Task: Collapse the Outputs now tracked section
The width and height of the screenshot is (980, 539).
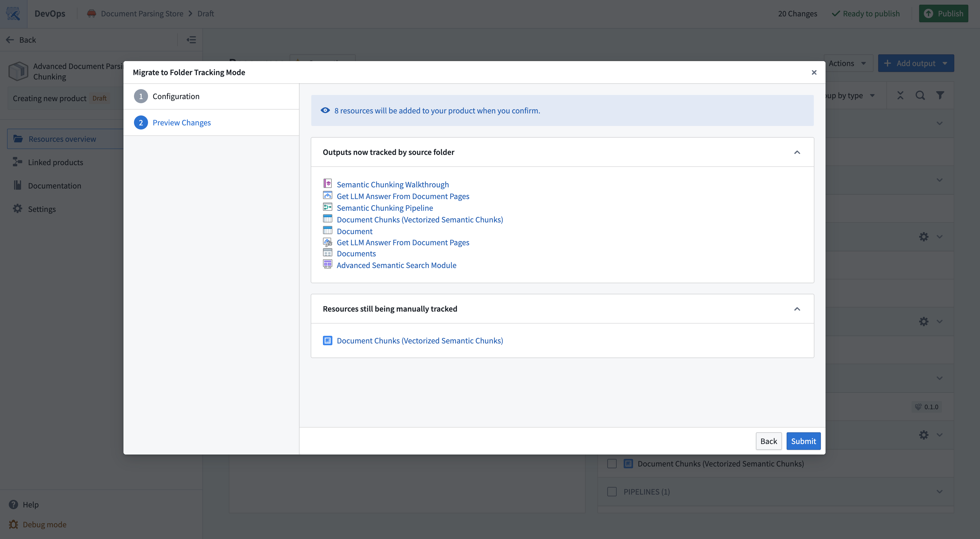Action: tap(797, 152)
